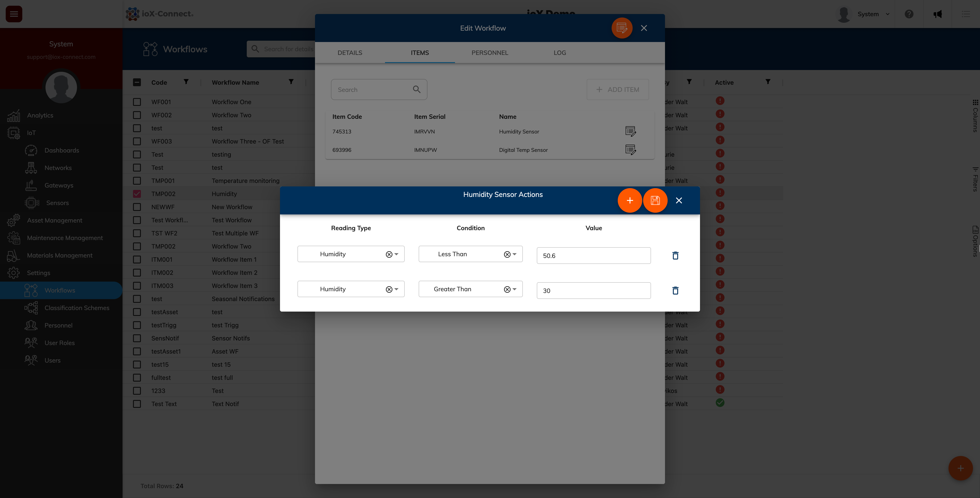The image size is (980, 498).
Task: Click the value field containing 50.6
Action: coord(593,256)
